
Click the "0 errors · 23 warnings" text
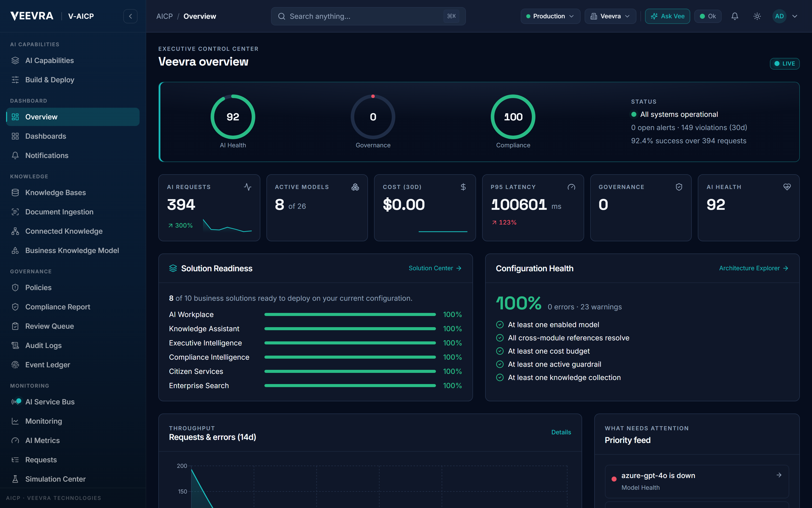[584, 307]
